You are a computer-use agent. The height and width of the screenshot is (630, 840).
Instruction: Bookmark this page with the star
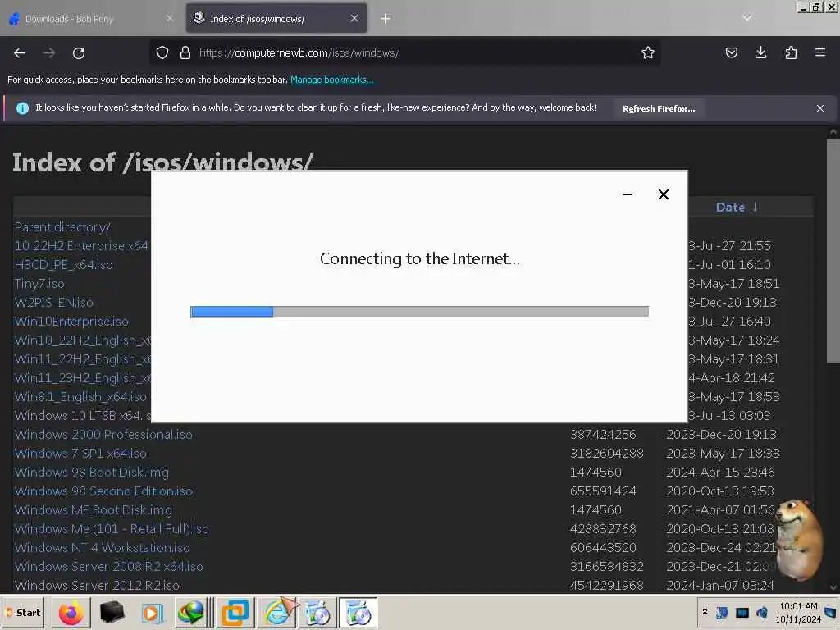pyautogui.click(x=648, y=52)
